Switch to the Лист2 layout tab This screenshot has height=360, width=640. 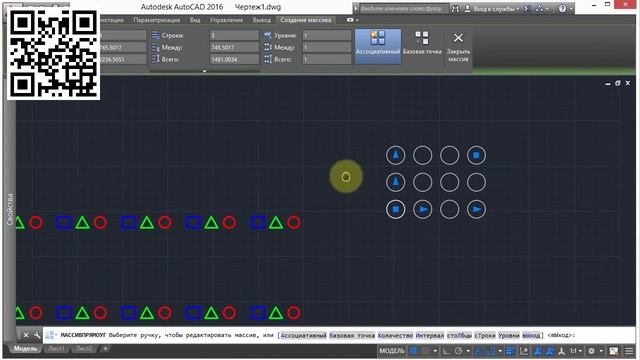click(84, 349)
